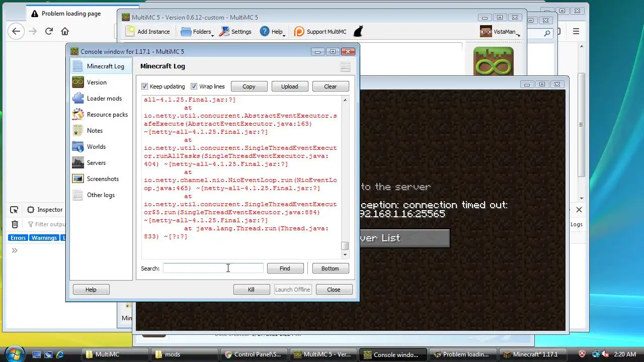Click into the log Search field
Screen dimensions: 644x362
213,268
